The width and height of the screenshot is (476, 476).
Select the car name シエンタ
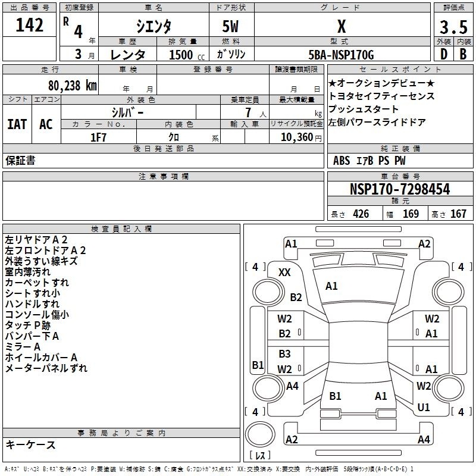click(154, 26)
